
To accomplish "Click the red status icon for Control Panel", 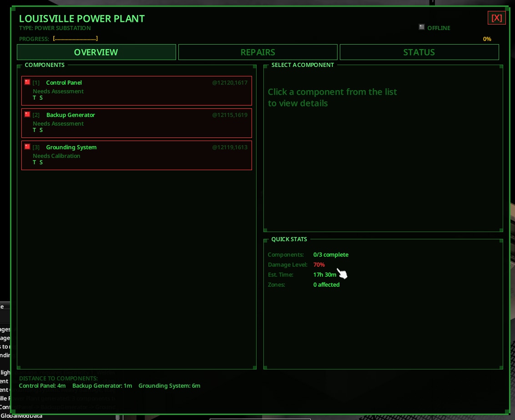I will 27,82.
